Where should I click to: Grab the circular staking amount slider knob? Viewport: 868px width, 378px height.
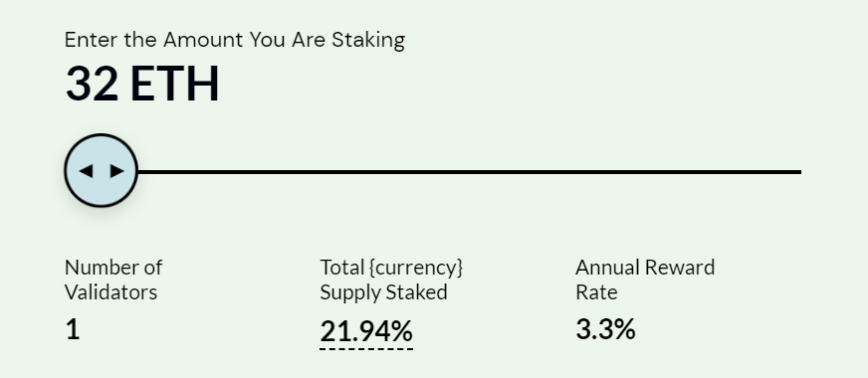coord(101,170)
